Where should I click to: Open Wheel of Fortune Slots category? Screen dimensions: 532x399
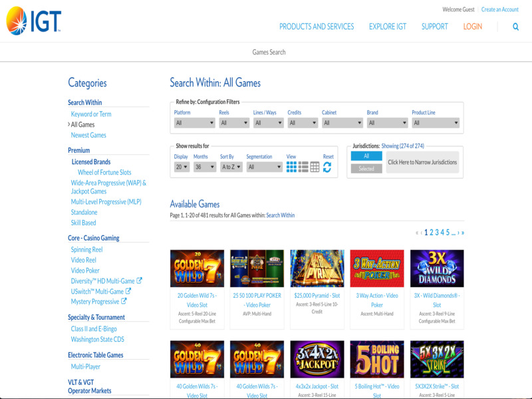(104, 172)
